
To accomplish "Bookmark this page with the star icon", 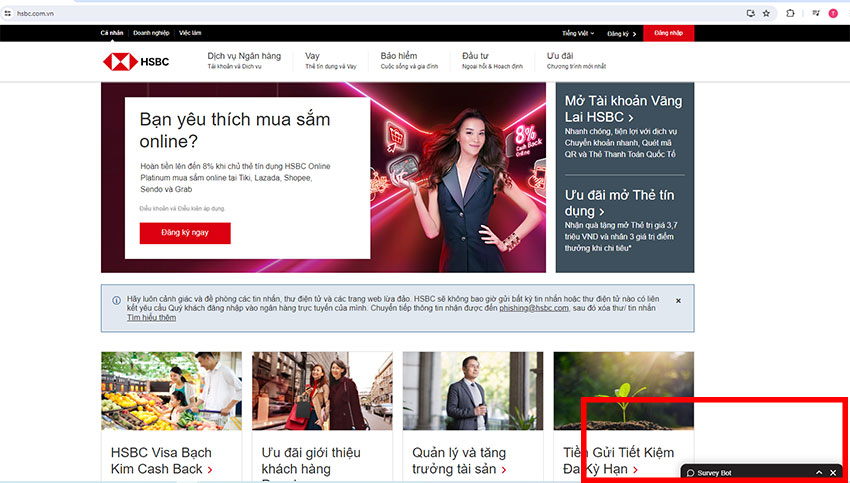I will [x=766, y=14].
